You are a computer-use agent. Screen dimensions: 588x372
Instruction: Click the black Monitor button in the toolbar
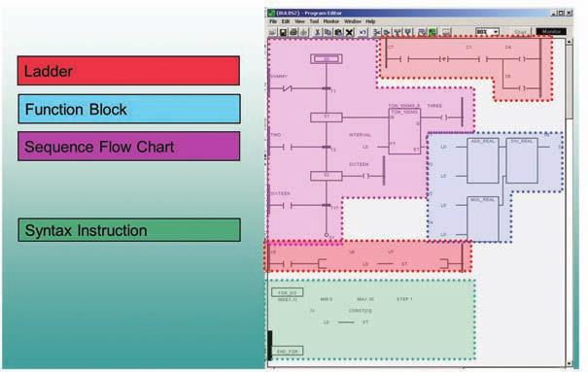(551, 32)
